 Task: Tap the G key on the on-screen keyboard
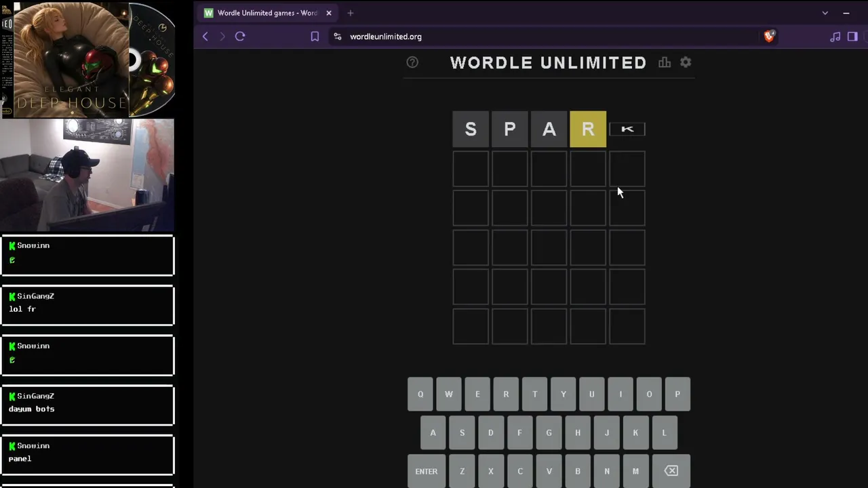point(549,433)
